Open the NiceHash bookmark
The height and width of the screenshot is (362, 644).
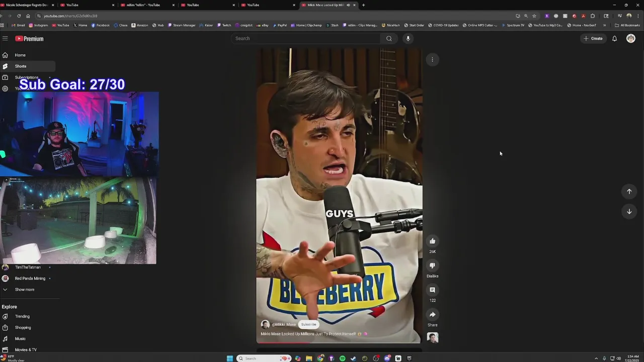(390, 25)
